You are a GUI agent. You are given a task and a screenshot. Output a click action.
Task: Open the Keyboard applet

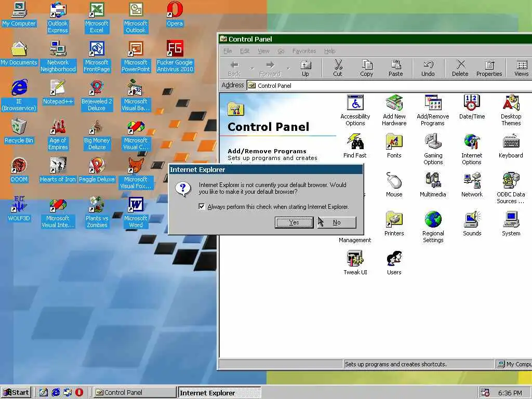511,146
